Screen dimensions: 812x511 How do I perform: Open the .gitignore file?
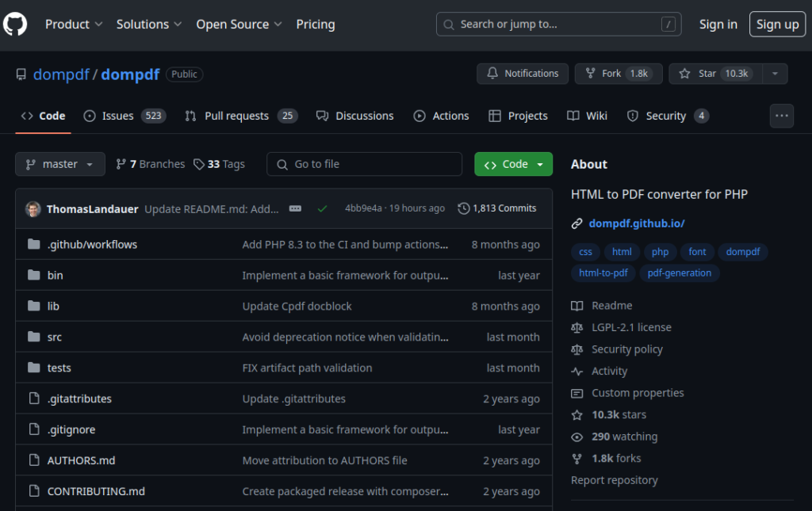tap(71, 430)
